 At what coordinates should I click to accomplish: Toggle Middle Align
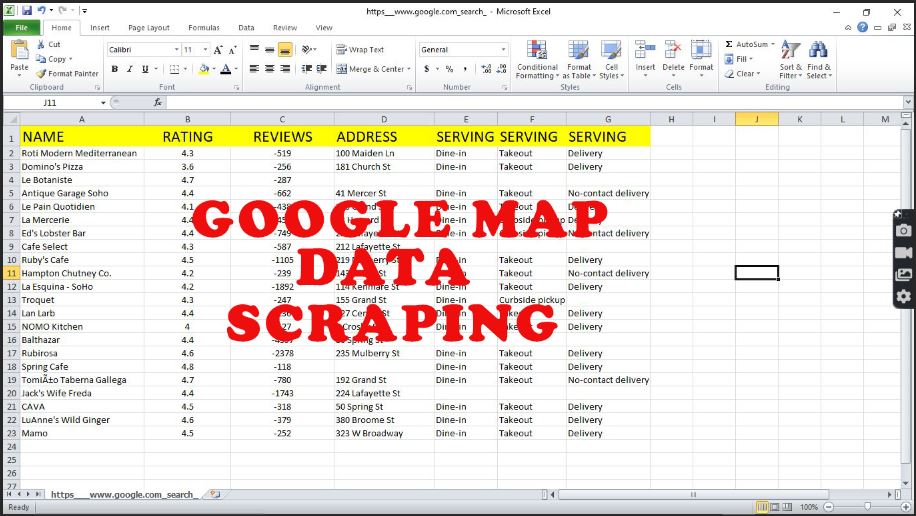(x=269, y=50)
